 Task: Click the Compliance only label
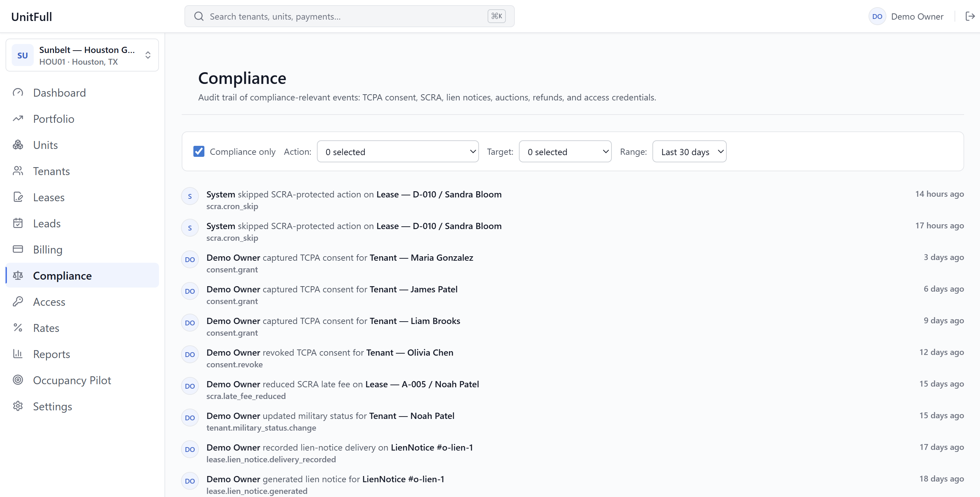242,151
